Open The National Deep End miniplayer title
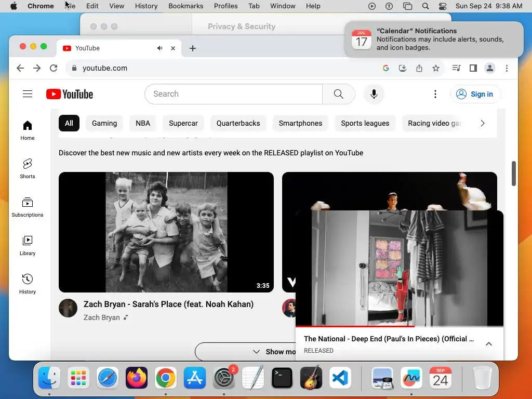The image size is (532, 399). tap(389, 339)
